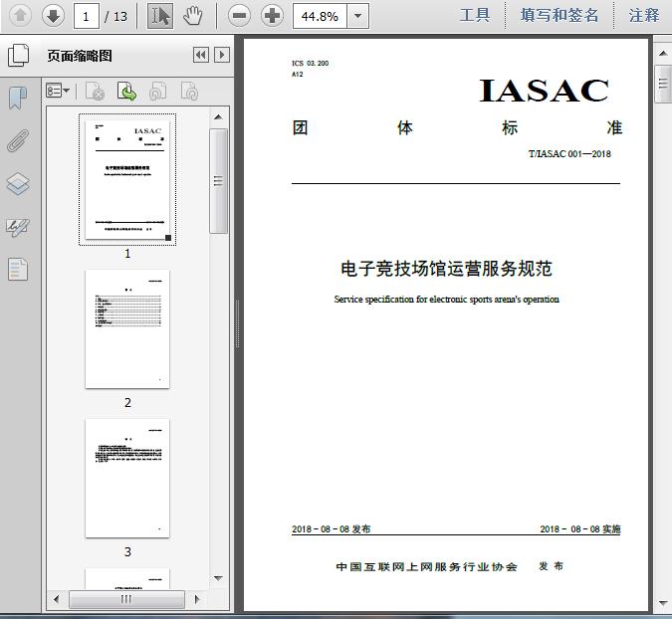Click the 2018-08-08 发布 date text
The image size is (672, 619).
331,529
